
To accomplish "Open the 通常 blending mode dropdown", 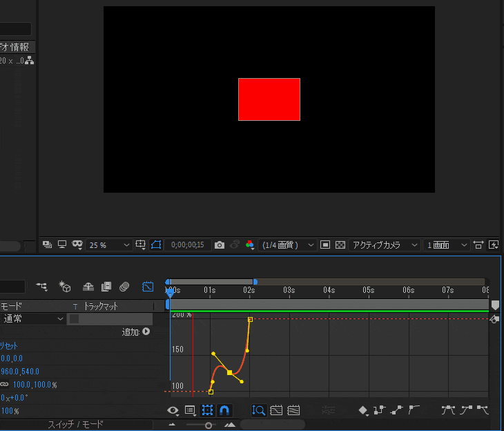I will click(33, 318).
